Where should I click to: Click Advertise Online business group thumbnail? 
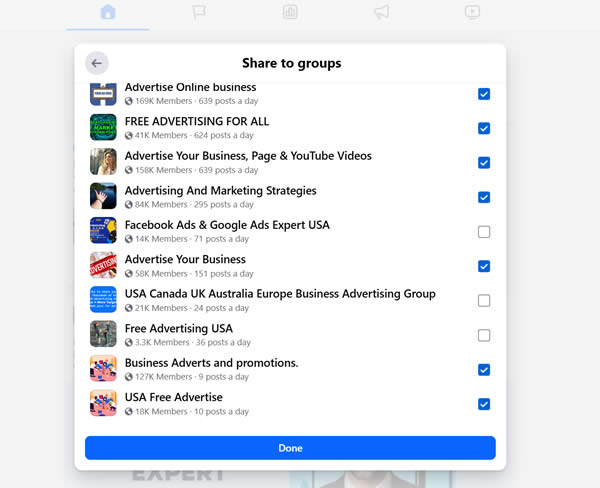click(x=103, y=94)
